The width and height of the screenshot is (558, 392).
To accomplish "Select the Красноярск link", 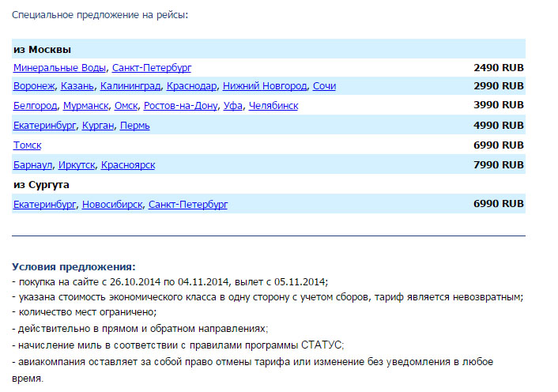I will [x=128, y=165].
